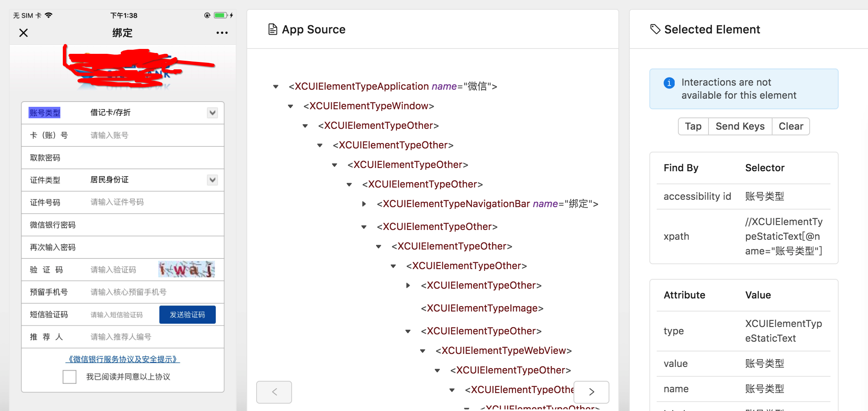Screen dimensions: 868x411
Task: Open the 账号类型 dropdown arrow
Action: pyautogui.click(x=213, y=113)
